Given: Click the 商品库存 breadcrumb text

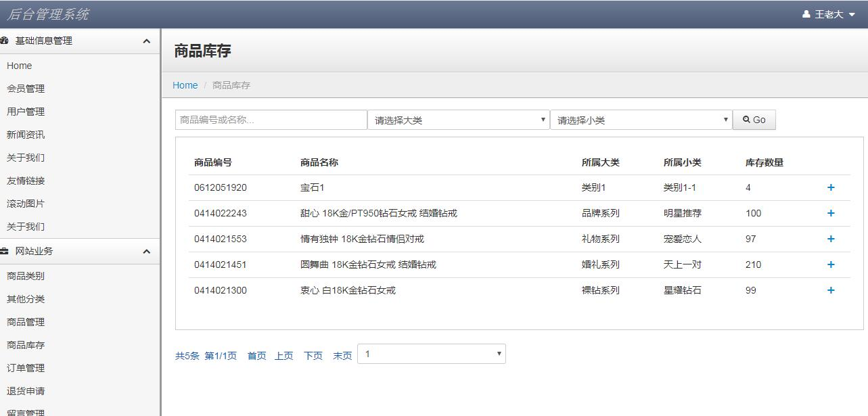Looking at the screenshot, I should 231,85.
